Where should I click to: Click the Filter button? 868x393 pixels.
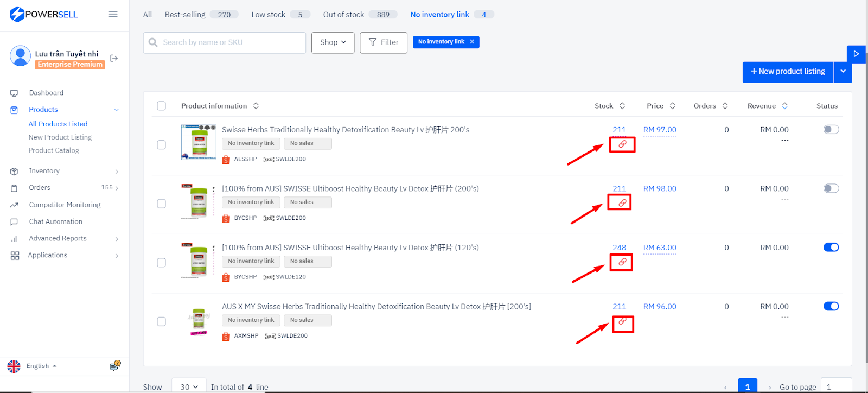(x=384, y=42)
